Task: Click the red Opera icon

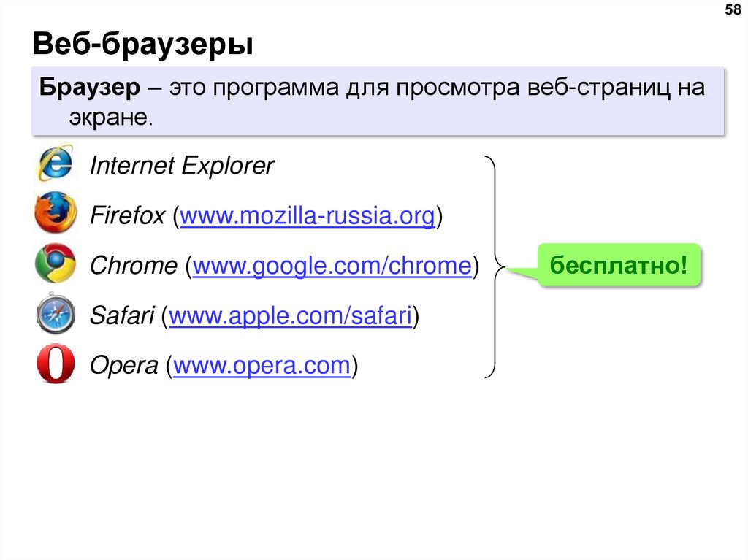Action: click(55, 365)
